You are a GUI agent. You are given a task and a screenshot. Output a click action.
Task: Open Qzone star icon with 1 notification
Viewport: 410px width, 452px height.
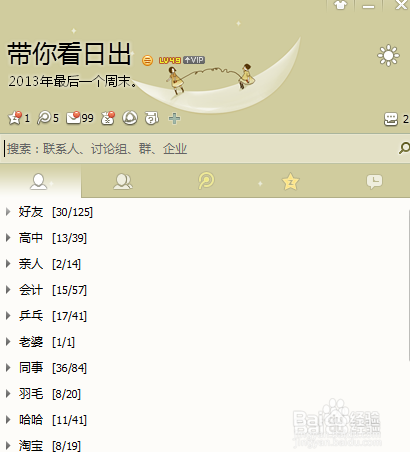pyautogui.click(x=15, y=118)
